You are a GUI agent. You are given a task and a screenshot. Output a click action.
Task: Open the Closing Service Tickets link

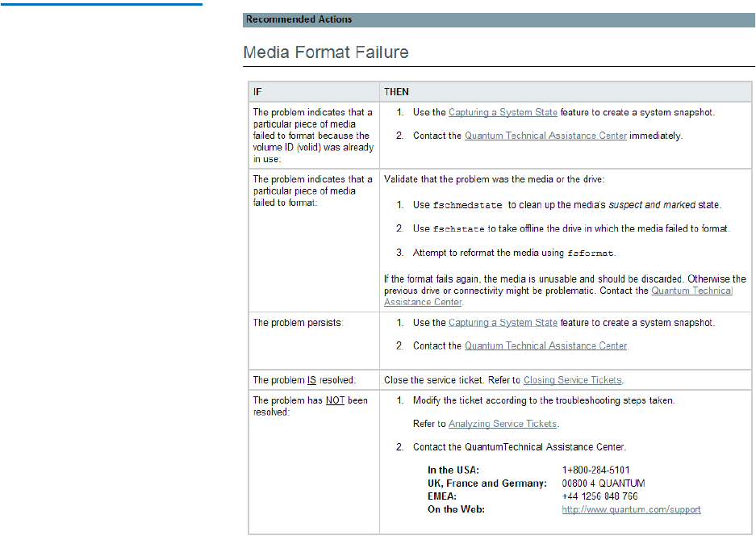pyautogui.click(x=572, y=380)
